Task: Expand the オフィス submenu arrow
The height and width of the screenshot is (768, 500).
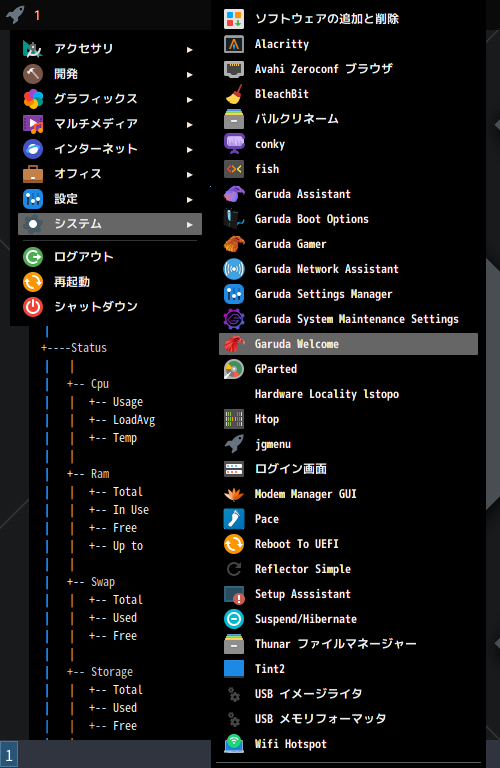Action: [x=190, y=174]
